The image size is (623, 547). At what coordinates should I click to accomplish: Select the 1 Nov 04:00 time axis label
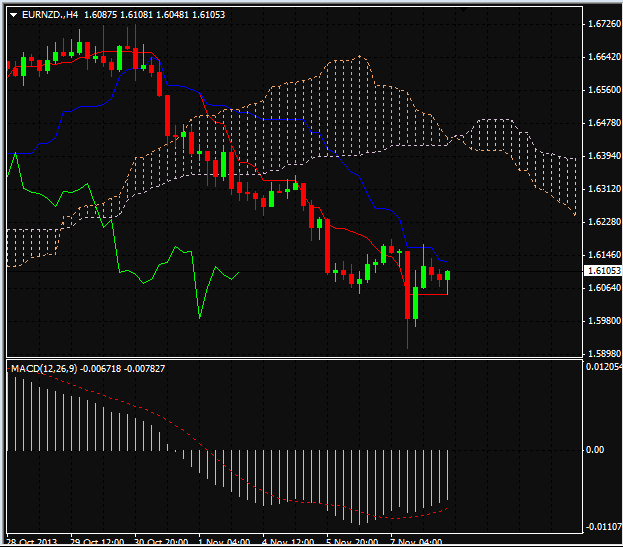[224, 543]
